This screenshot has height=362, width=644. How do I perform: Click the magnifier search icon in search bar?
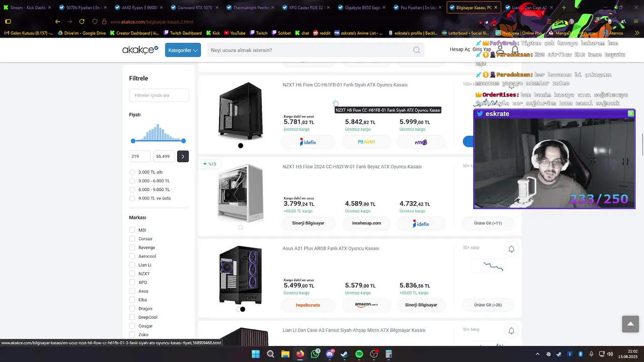pyautogui.click(x=417, y=50)
